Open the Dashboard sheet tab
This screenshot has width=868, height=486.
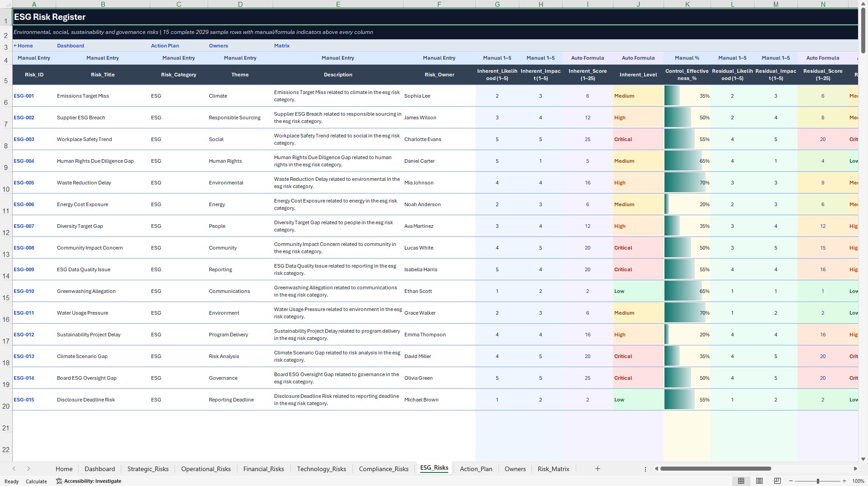tap(100, 469)
